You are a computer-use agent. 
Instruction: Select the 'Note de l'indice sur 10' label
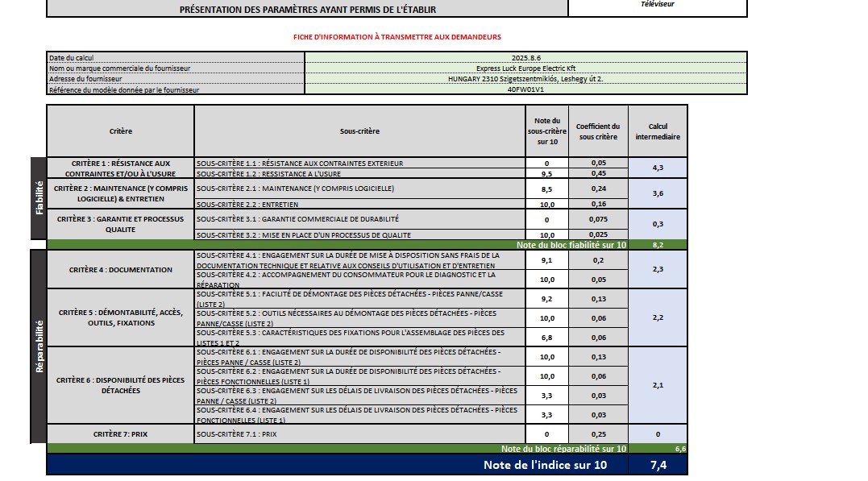(544, 465)
